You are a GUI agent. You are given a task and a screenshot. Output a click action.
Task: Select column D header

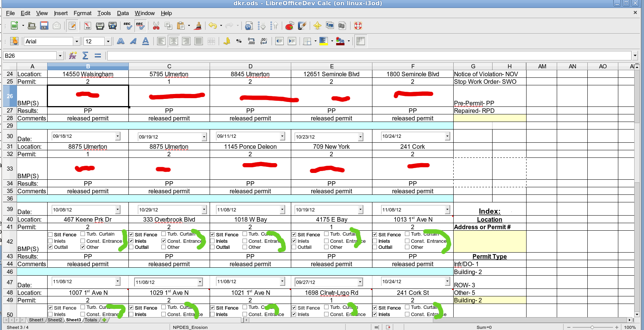250,66
